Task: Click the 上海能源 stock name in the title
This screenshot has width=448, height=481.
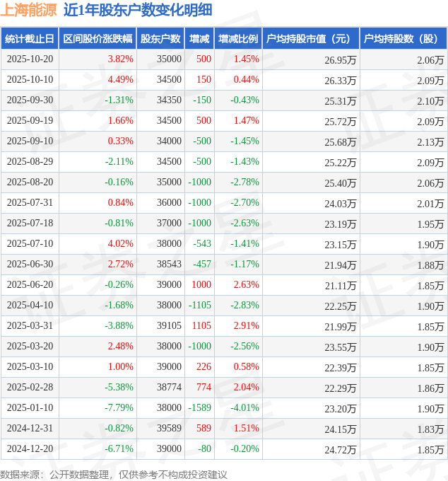Action: 28,10
